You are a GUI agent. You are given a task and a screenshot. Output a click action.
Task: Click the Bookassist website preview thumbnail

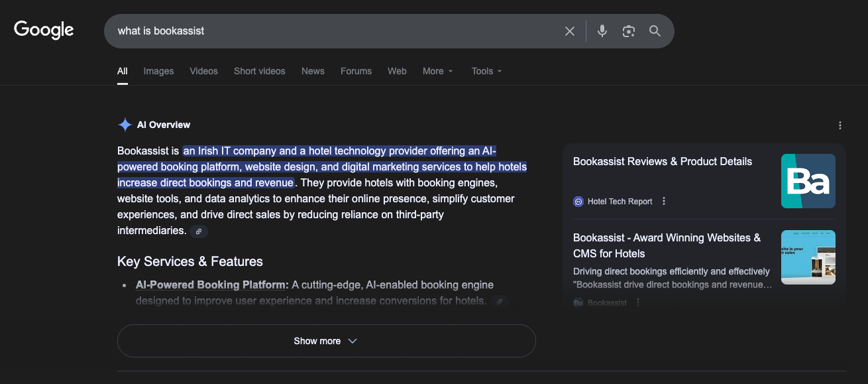tap(808, 257)
